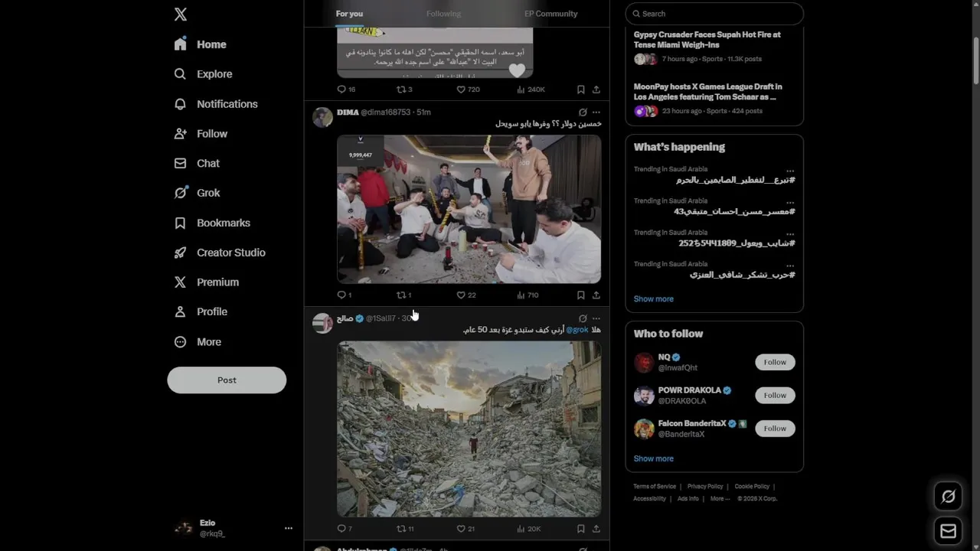Bookmark DIMA's post
980x551 pixels.
coord(580,295)
